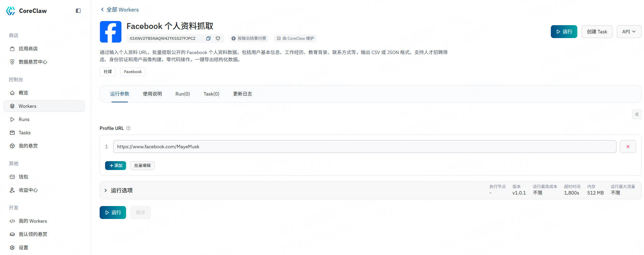The width and height of the screenshot is (644, 255).
Task: Switch to the 使用说明 tab
Action: tap(152, 94)
